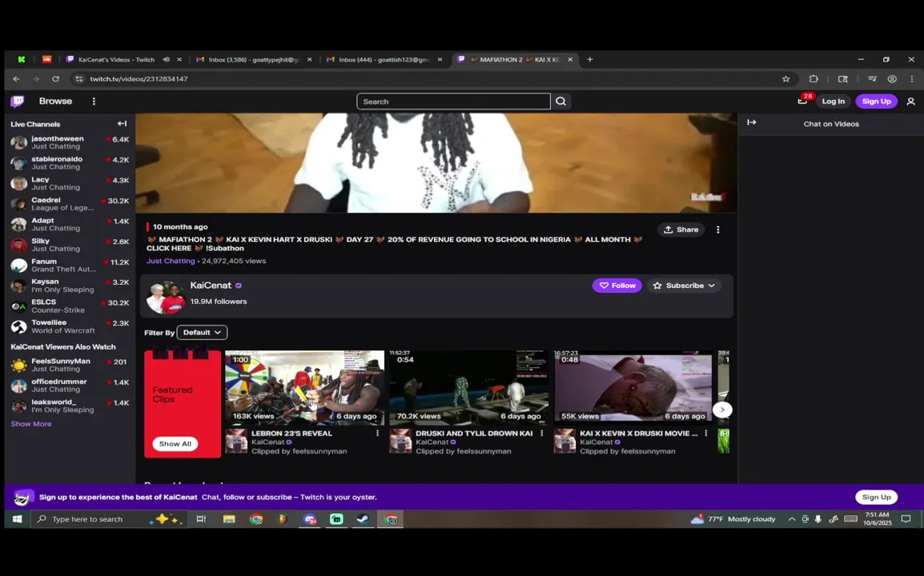
Task: Click the 77°F Mostly cloudy weather widget
Action: (x=733, y=519)
